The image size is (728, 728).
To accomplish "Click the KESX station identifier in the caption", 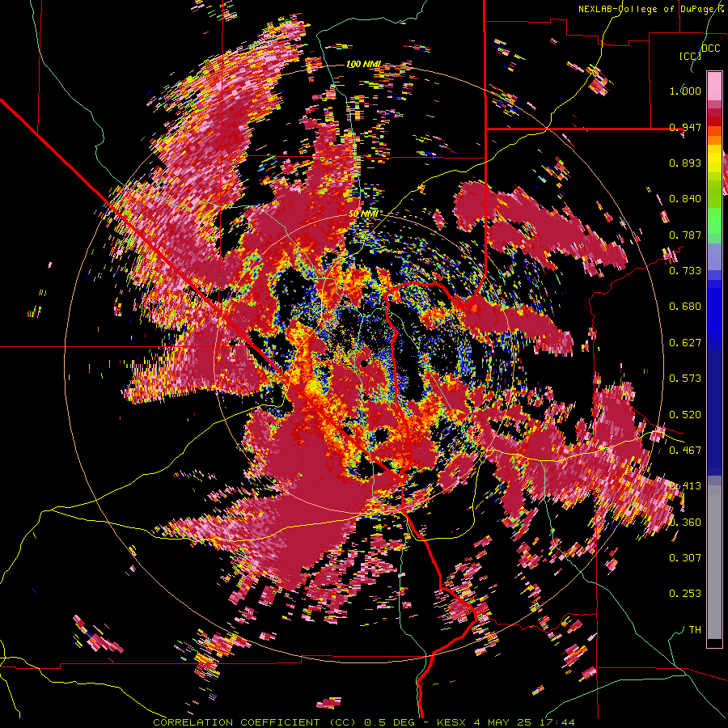I will pos(452,722).
